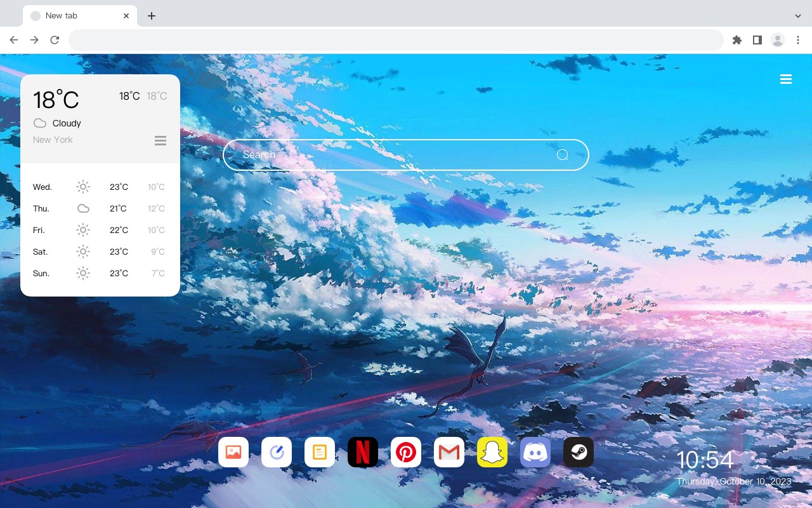Focus the browser address bar
812x508 pixels.
(x=396, y=40)
